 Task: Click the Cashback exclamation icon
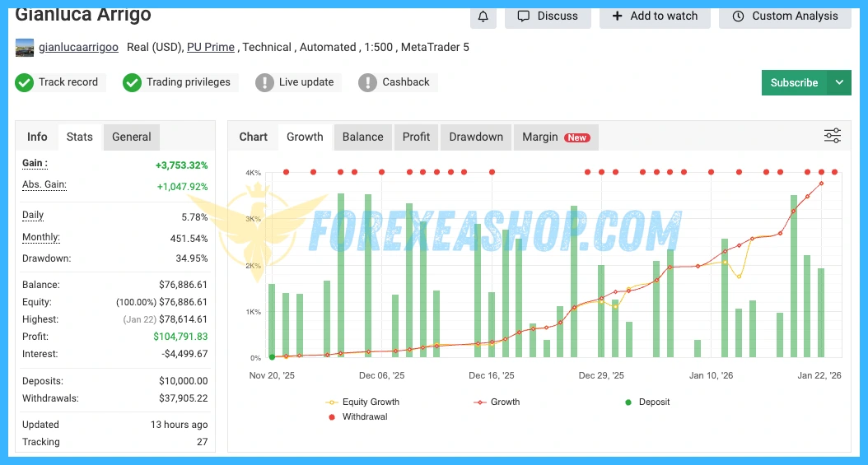point(368,82)
